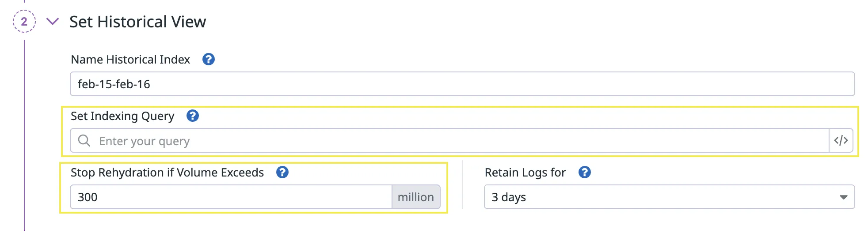Open the 3 days retention dropdown
The width and height of the screenshot is (868, 233).
click(663, 197)
